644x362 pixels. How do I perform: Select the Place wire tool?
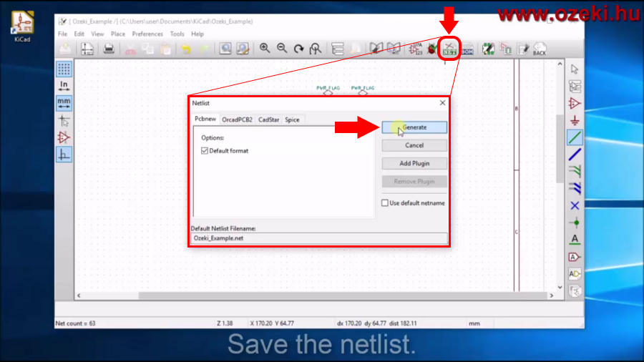click(x=575, y=137)
